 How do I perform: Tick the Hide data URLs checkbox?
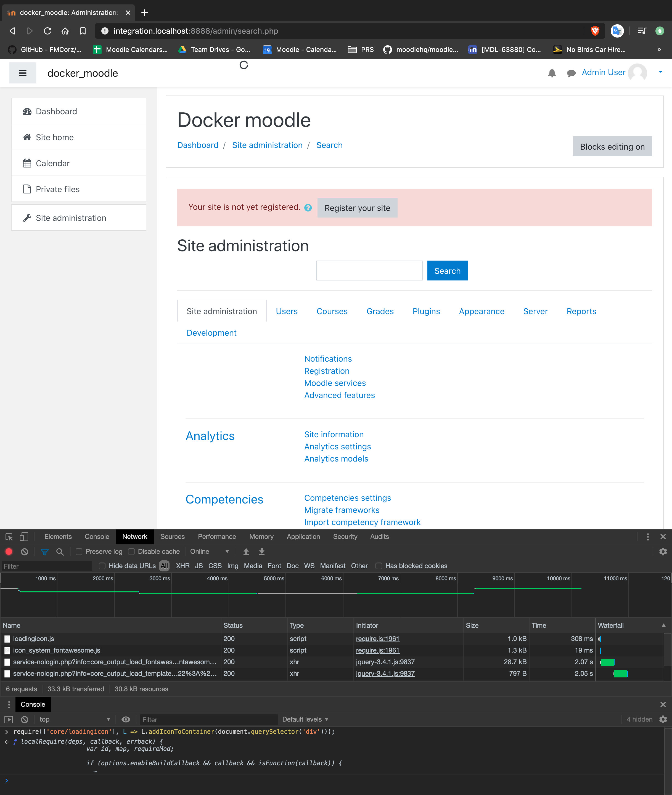point(102,566)
